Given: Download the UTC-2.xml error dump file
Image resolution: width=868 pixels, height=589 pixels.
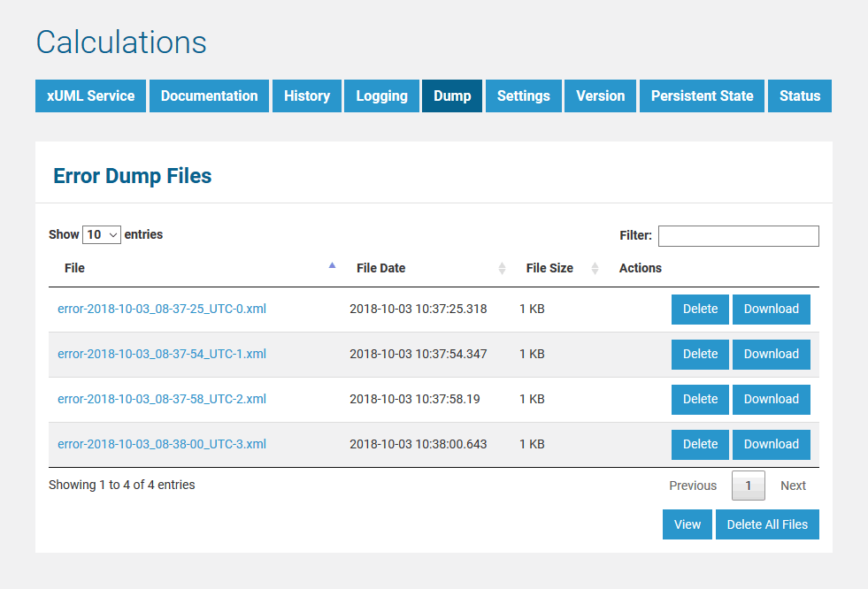Looking at the screenshot, I should pyautogui.click(x=771, y=399).
